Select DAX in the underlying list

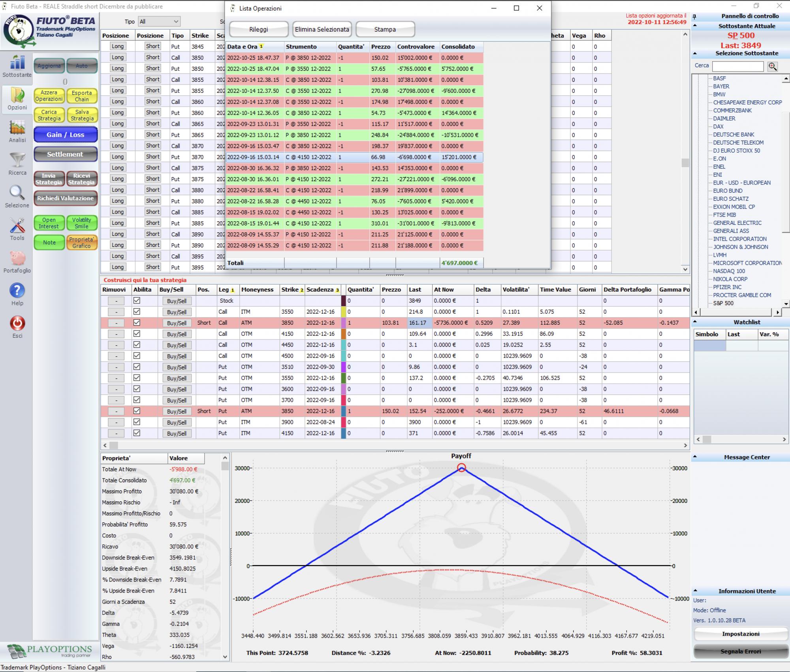coord(718,126)
